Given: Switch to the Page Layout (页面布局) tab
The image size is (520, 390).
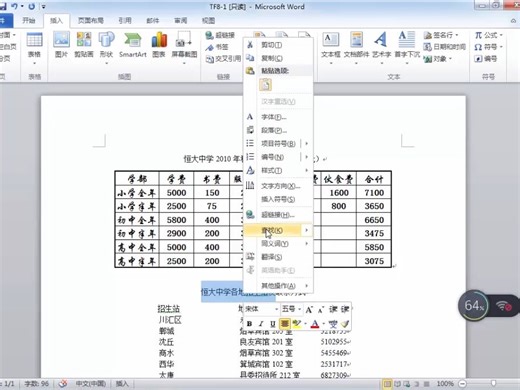Looking at the screenshot, I should 91,21.
